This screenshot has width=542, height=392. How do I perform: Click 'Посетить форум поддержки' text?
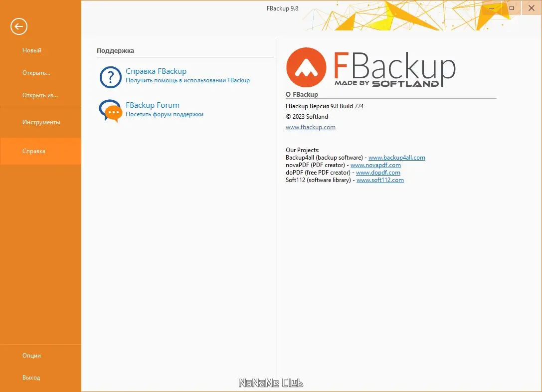point(165,114)
